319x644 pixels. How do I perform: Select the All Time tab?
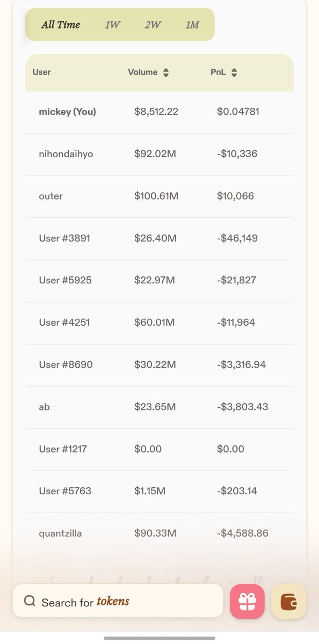(x=61, y=25)
